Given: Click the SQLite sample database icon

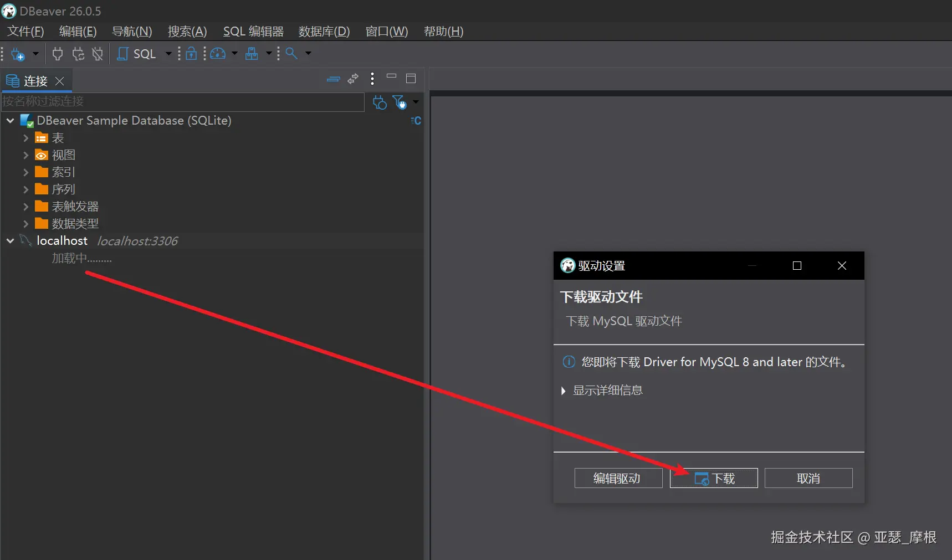Looking at the screenshot, I should (x=27, y=120).
